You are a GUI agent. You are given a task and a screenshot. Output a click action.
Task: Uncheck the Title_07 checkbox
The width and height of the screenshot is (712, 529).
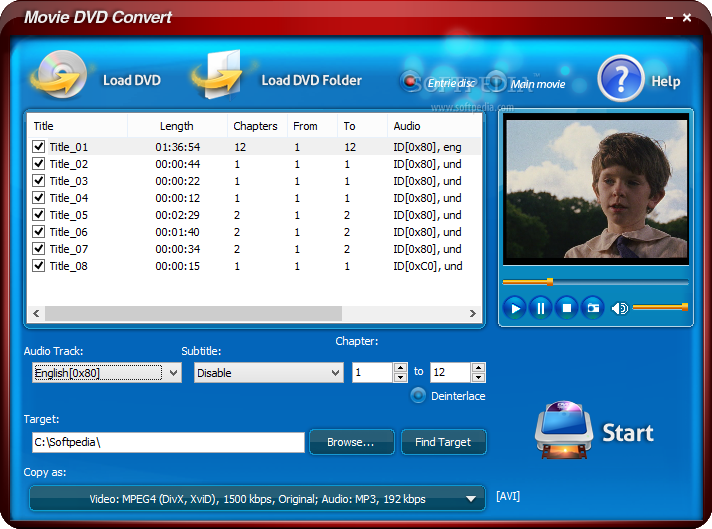click(x=39, y=249)
